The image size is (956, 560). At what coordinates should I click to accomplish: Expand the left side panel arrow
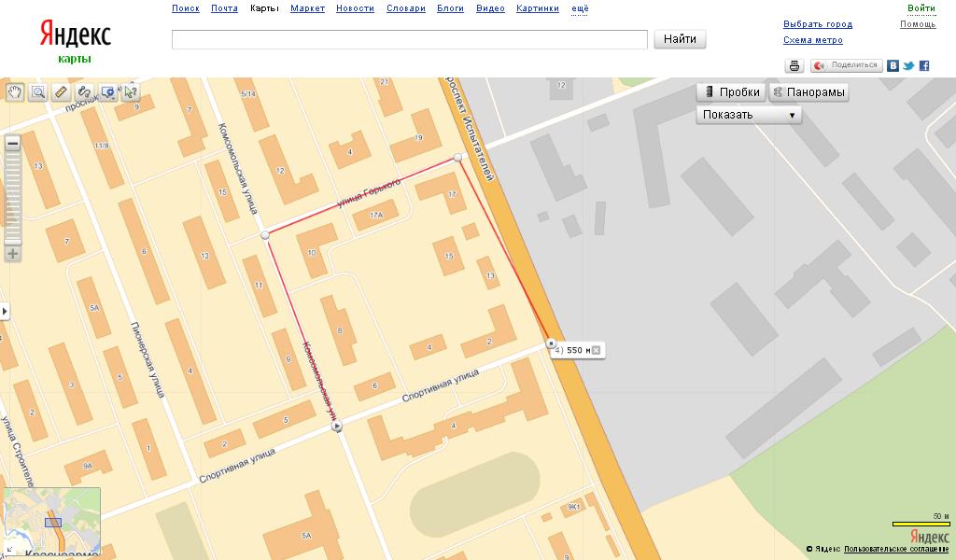point(5,311)
